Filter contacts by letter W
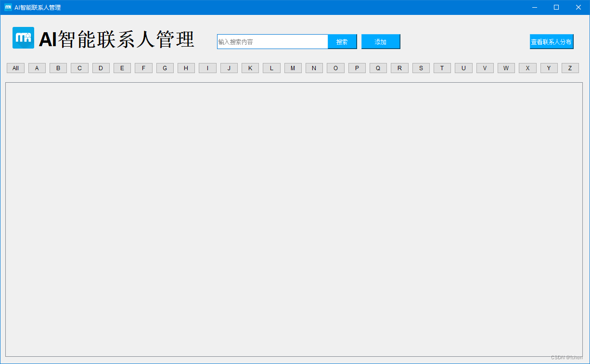The width and height of the screenshot is (590, 364). point(506,68)
